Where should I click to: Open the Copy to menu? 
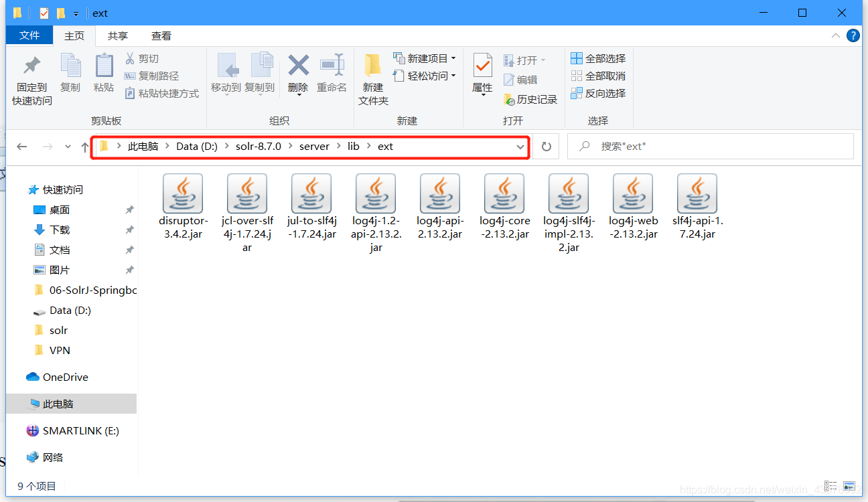(259, 75)
